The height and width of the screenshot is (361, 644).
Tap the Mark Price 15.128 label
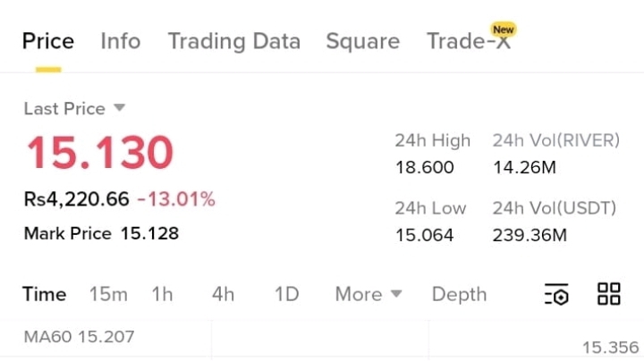(x=101, y=233)
